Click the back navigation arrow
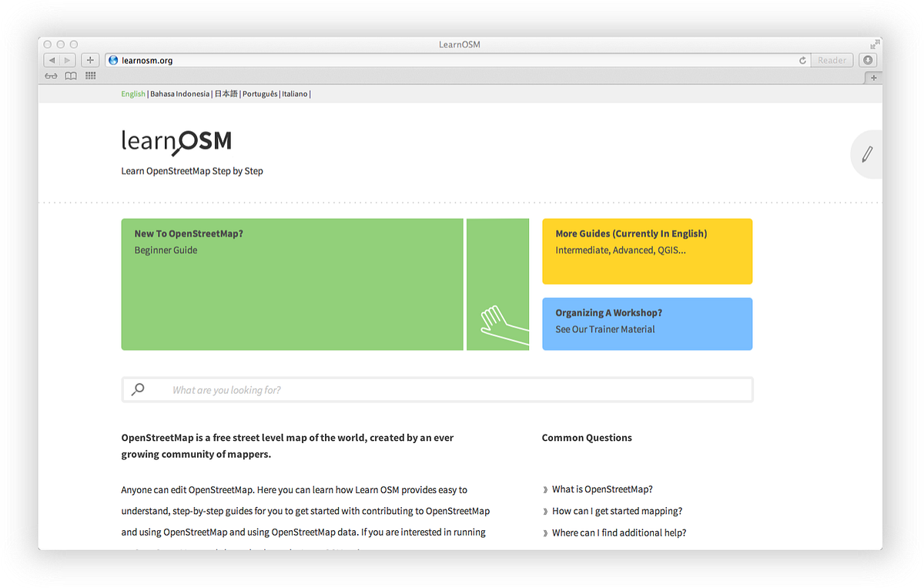 pyautogui.click(x=51, y=59)
